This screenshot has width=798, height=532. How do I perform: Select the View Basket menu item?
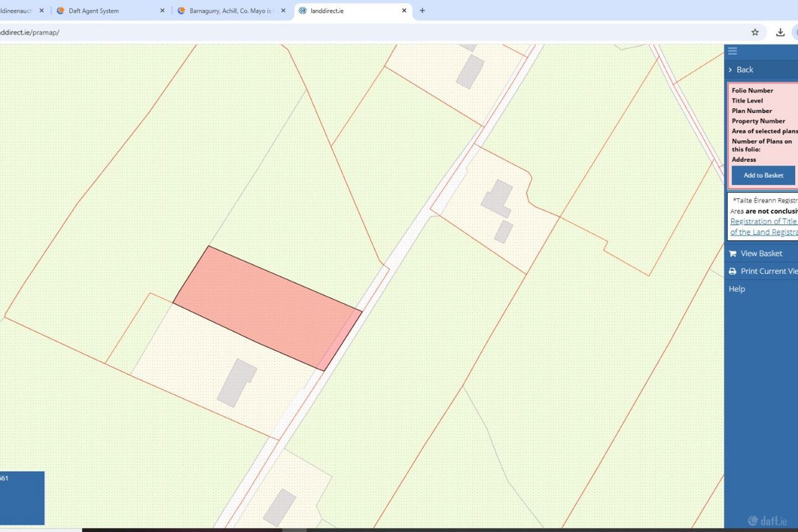pos(761,253)
